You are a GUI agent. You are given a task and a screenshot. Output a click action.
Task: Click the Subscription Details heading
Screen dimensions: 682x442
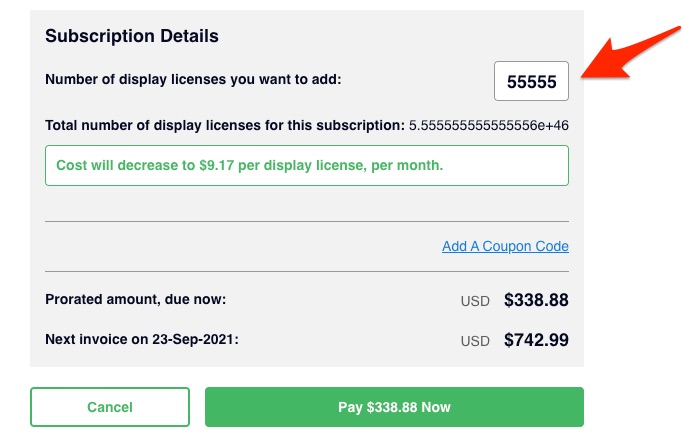pyautogui.click(x=132, y=36)
